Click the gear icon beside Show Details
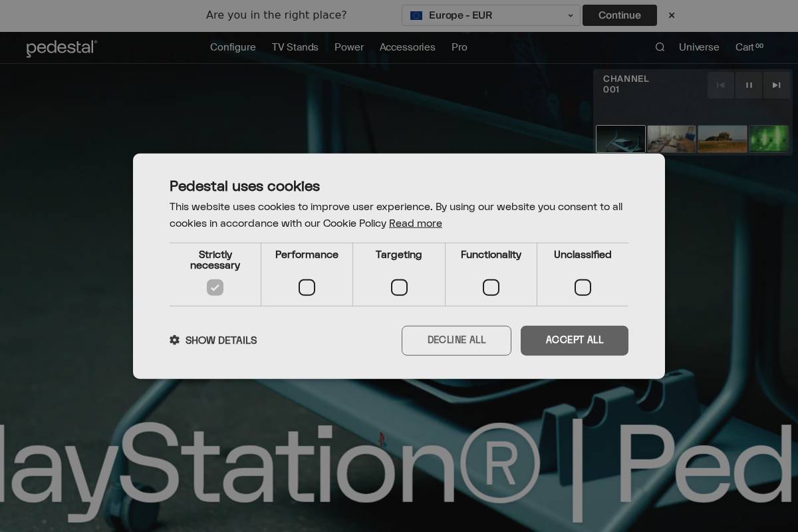The height and width of the screenshot is (532, 798). point(174,340)
